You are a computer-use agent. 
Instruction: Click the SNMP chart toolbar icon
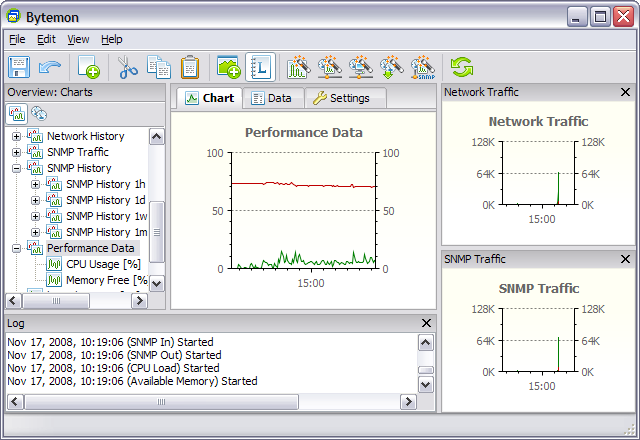(422, 67)
